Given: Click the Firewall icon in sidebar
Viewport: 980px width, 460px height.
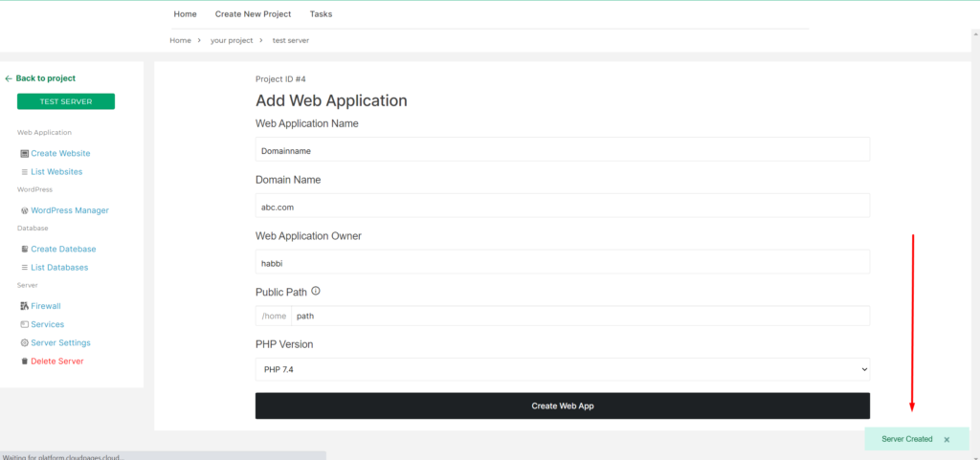Looking at the screenshot, I should pyautogui.click(x=24, y=306).
